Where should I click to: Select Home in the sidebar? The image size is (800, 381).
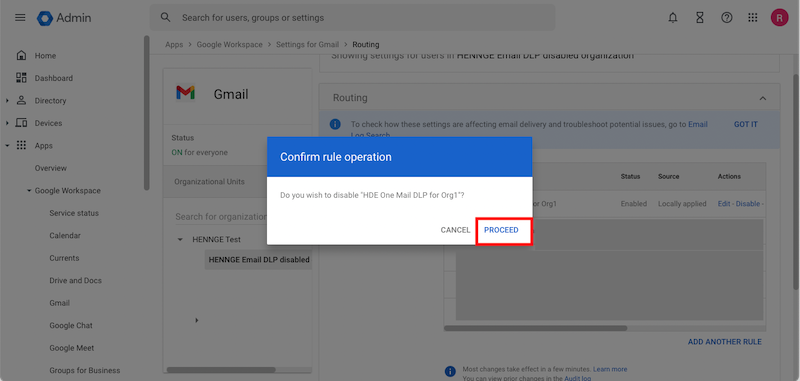45,56
